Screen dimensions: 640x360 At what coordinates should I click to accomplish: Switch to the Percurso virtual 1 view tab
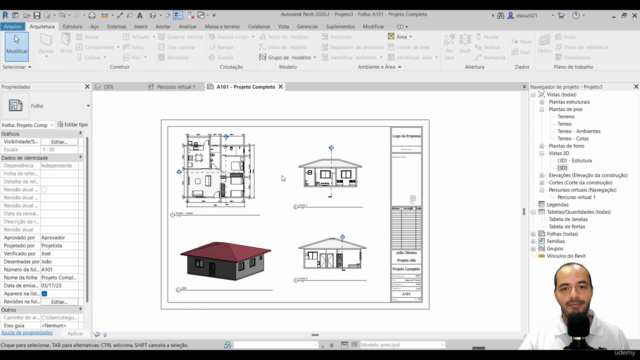[176, 87]
